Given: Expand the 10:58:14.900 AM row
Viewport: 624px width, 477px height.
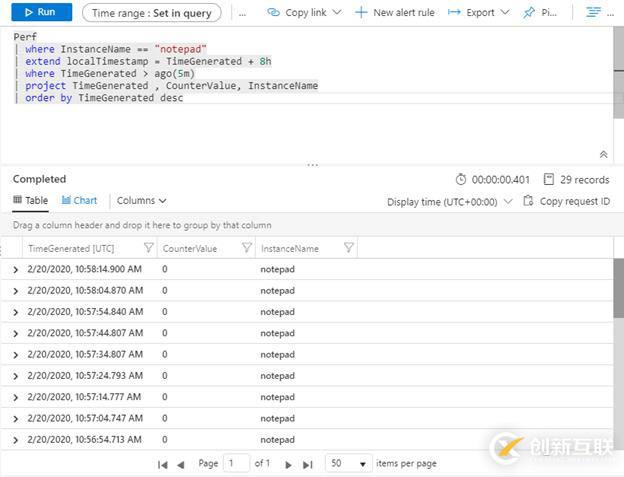Looking at the screenshot, I should [16, 270].
